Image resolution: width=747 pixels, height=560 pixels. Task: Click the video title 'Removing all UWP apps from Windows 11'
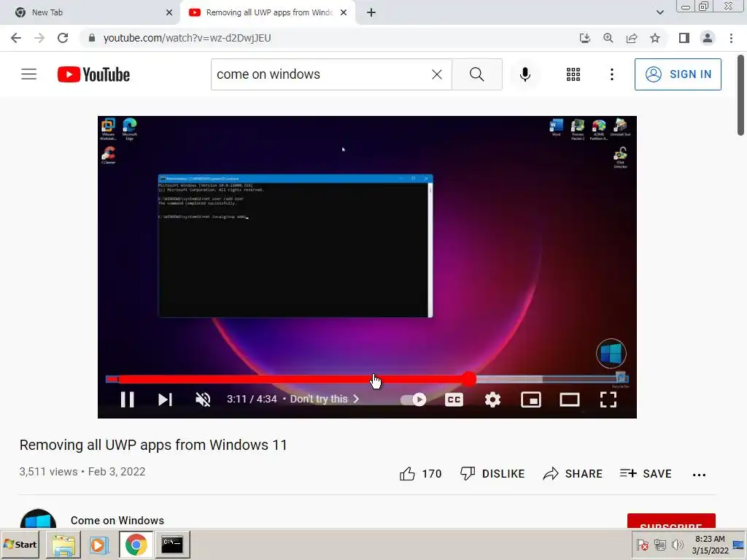coord(153,445)
